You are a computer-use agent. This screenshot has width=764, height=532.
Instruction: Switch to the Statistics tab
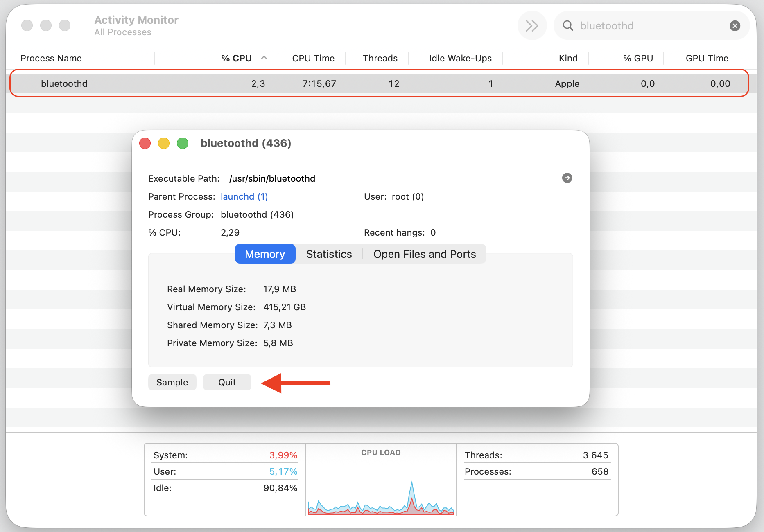point(329,254)
